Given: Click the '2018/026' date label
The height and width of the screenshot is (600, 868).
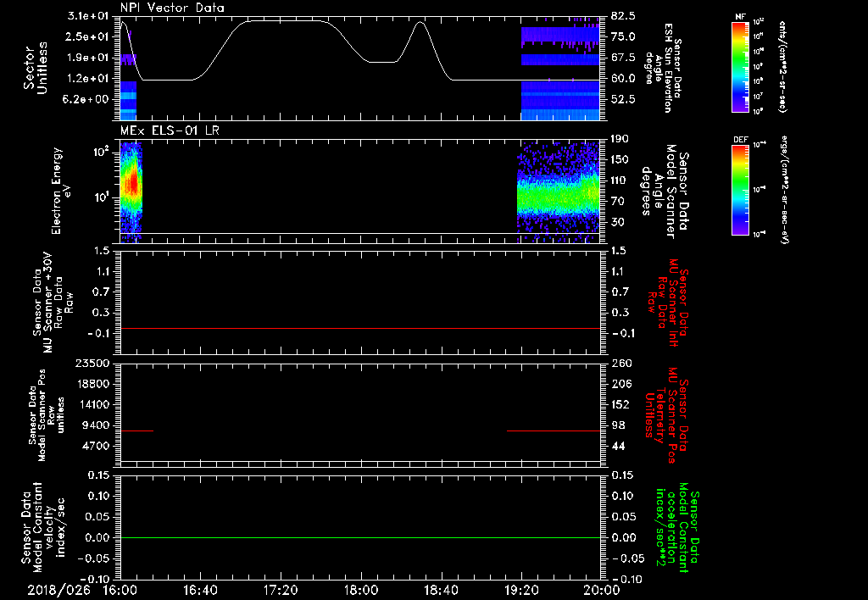Looking at the screenshot, I should [x=58, y=590].
